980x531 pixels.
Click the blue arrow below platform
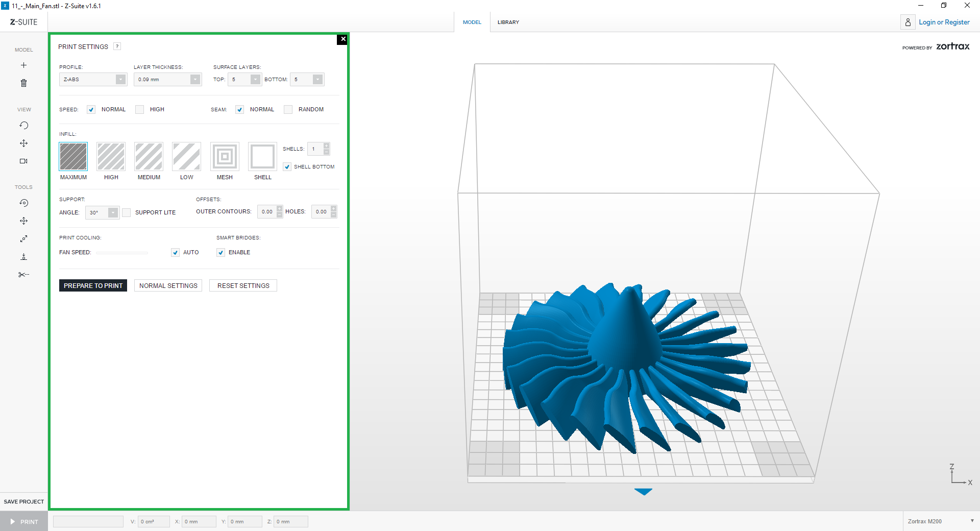643,492
